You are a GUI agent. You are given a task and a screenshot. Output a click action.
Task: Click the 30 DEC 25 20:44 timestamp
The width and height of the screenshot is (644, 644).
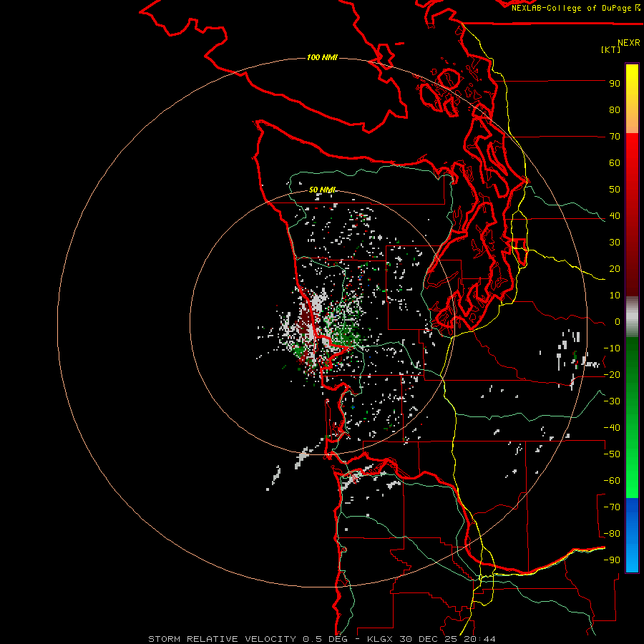(447, 639)
